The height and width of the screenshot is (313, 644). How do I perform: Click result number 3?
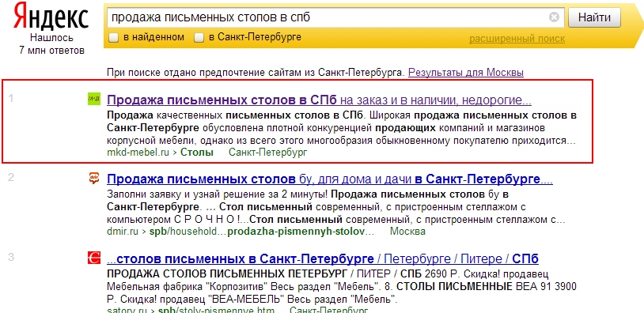11,257
